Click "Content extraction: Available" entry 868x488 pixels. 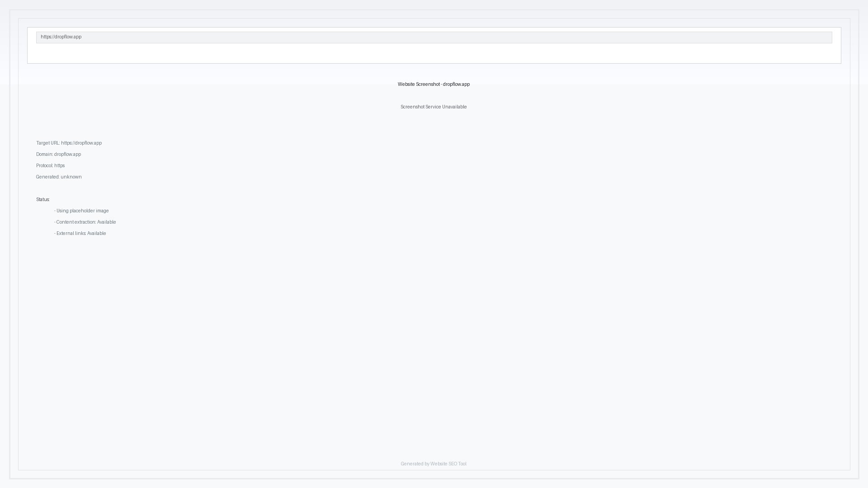(85, 222)
